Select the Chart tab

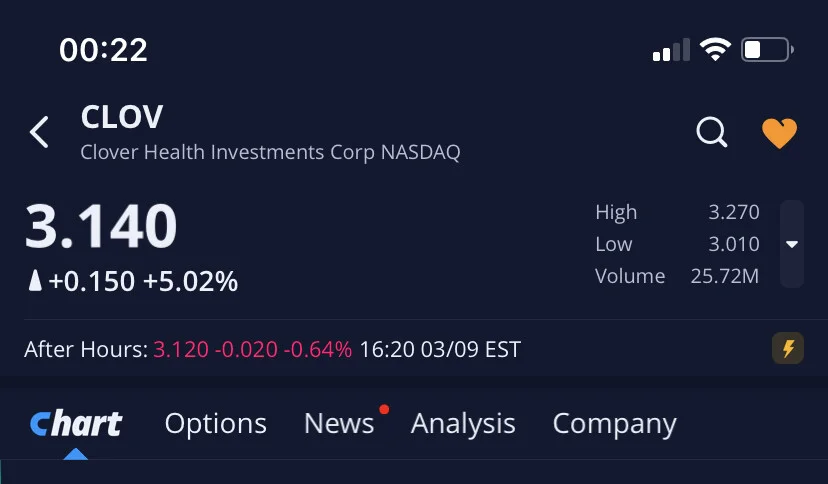[x=76, y=423]
